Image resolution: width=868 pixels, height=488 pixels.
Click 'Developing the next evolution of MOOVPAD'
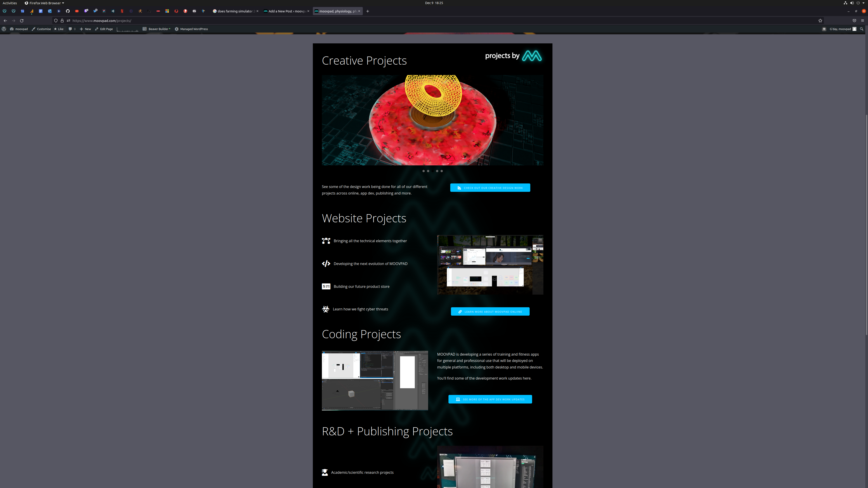click(x=370, y=264)
